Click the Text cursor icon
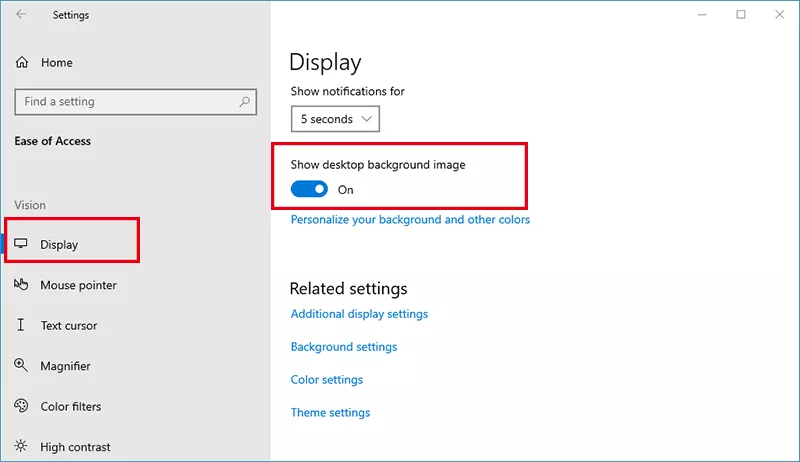The width and height of the screenshot is (800, 462). coord(20,325)
